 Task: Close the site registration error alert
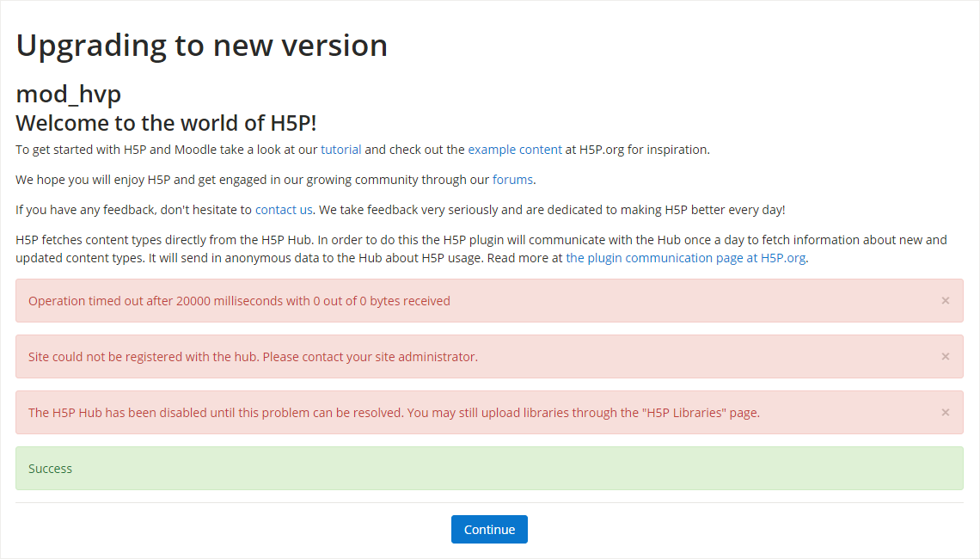click(x=945, y=356)
